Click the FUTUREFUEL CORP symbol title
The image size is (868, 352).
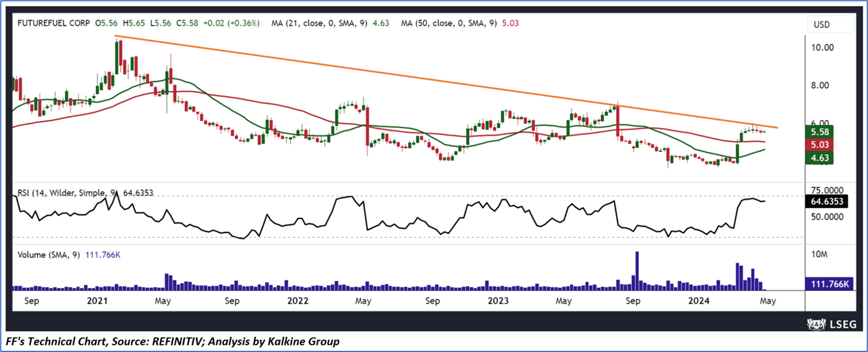(x=54, y=23)
